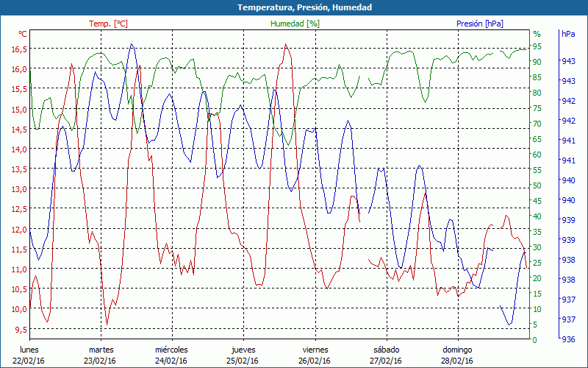Click the % unit label above humidity axis
The width and height of the screenshot is (588, 368).
[x=537, y=34]
